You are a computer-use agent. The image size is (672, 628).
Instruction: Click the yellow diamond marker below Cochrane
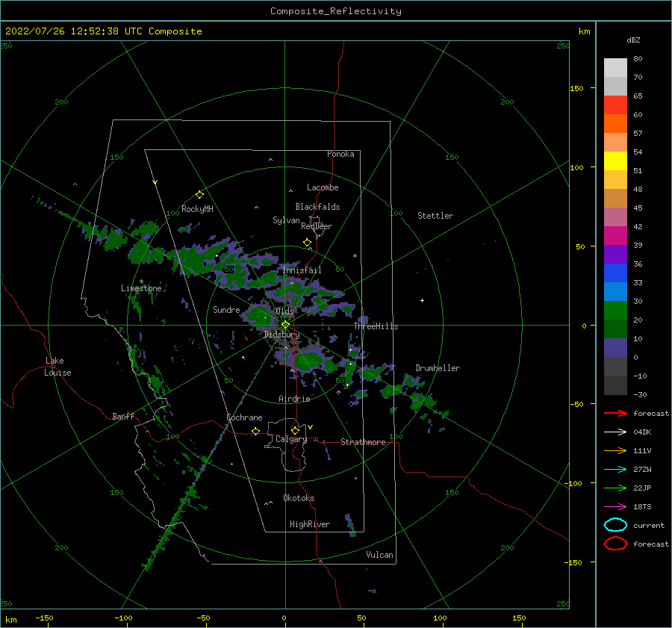256,432
